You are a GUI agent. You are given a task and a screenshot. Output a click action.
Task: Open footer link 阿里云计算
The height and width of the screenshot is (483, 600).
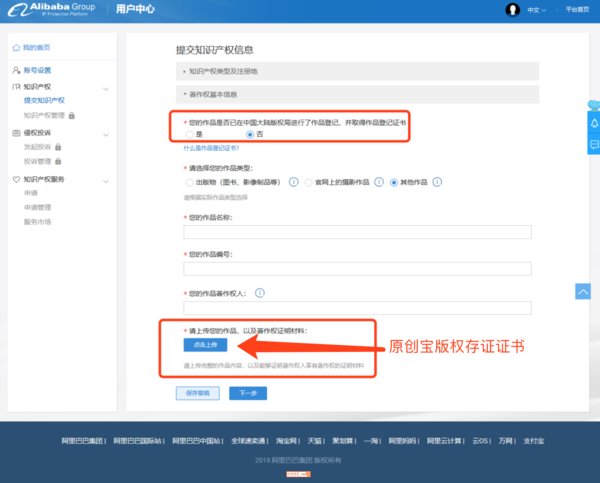point(444,441)
